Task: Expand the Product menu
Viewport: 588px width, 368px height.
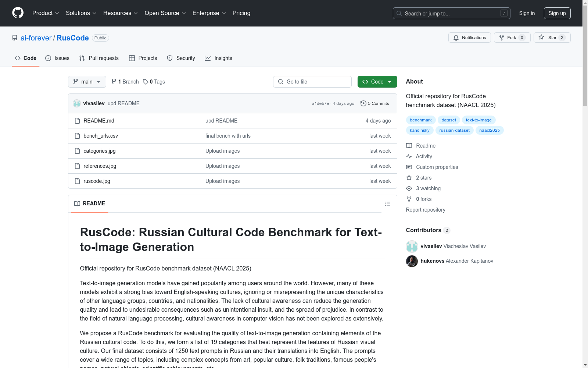Action: [46, 13]
